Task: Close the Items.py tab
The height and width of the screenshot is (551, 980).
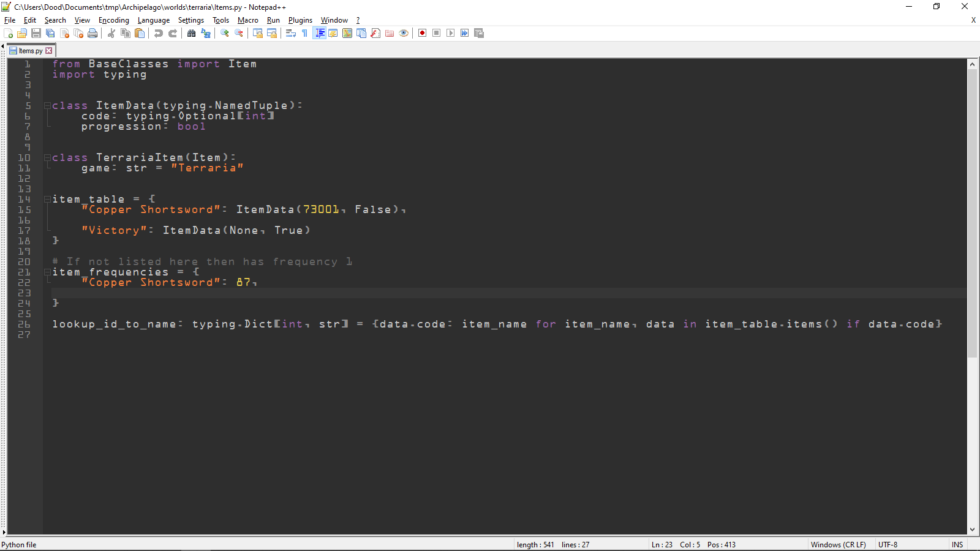Action: point(48,50)
